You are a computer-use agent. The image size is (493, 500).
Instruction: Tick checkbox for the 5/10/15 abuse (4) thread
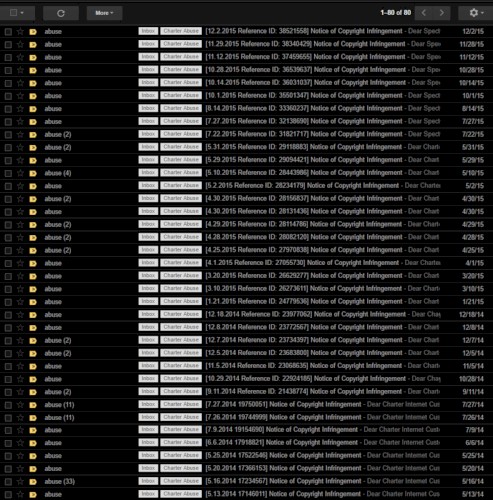pyautogui.click(x=8, y=173)
